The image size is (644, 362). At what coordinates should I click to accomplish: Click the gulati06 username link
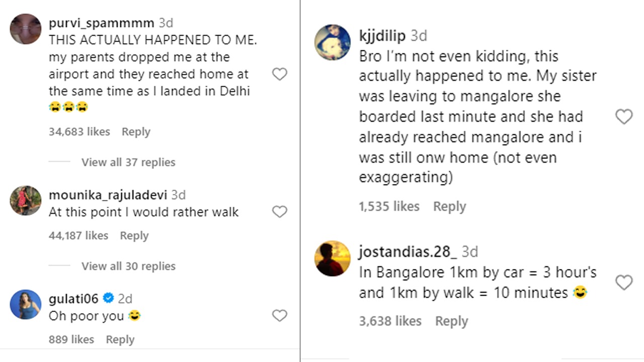tap(73, 299)
